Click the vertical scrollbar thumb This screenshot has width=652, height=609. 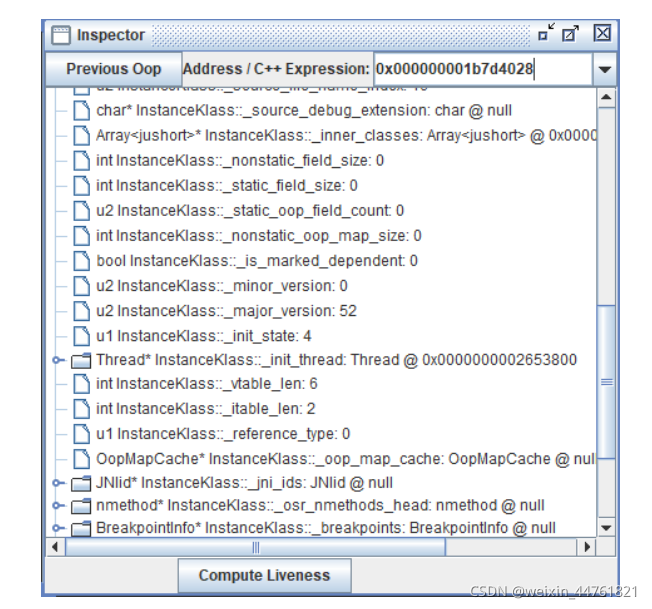click(606, 382)
